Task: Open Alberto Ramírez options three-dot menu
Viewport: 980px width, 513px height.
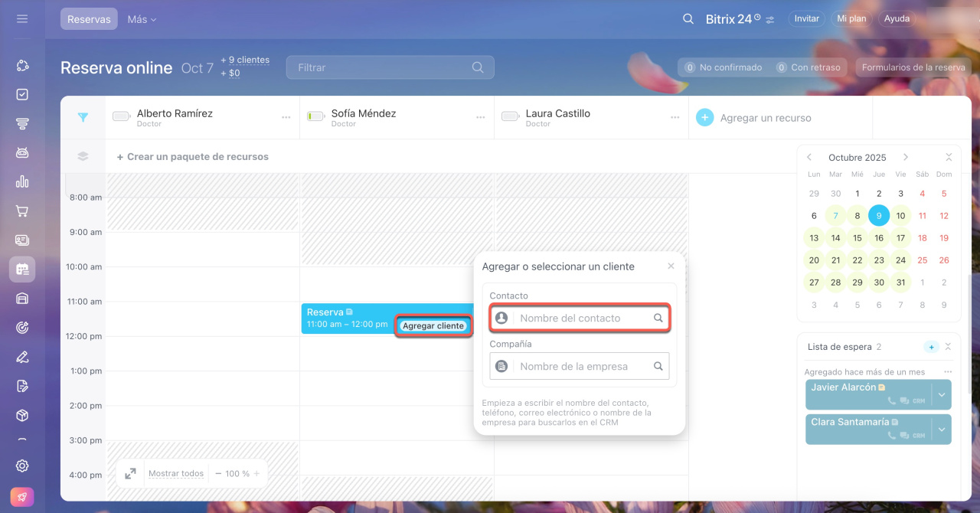Action: coord(286,117)
